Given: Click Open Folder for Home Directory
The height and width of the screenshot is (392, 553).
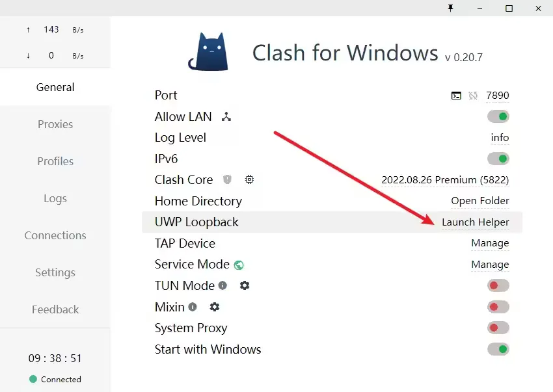Looking at the screenshot, I should pyautogui.click(x=480, y=201).
